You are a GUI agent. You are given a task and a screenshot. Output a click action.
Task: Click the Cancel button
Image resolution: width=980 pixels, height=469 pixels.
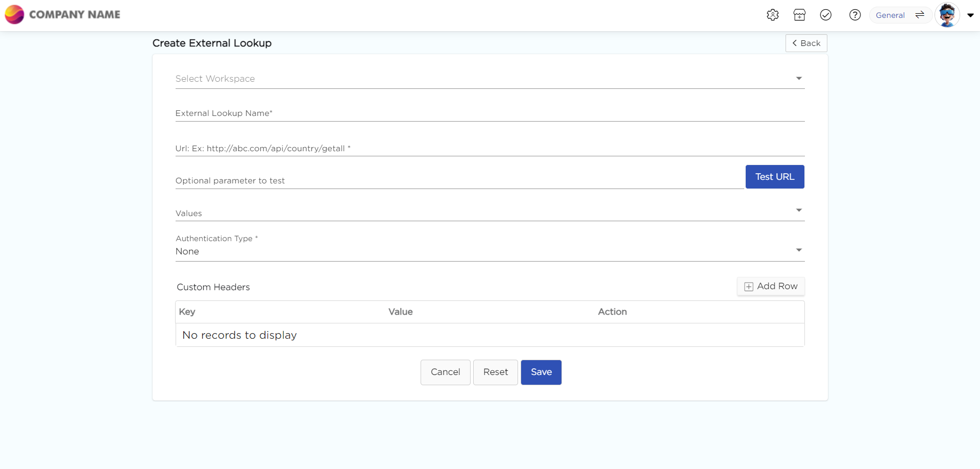[x=445, y=372]
